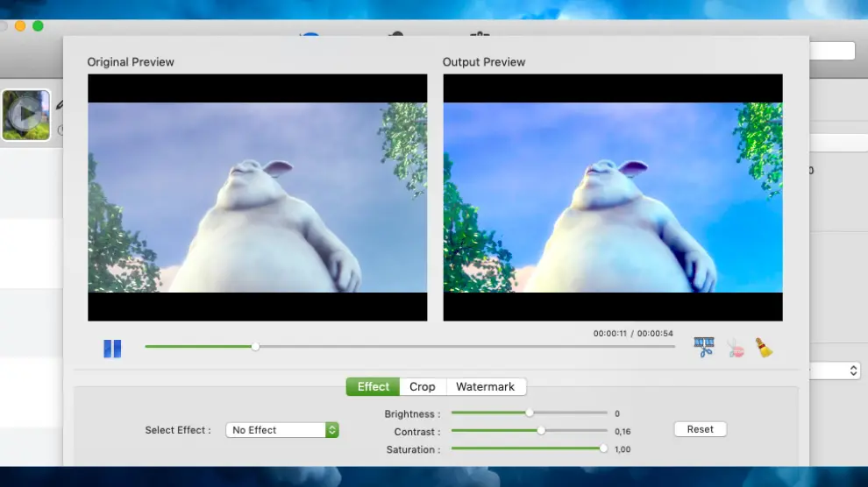Expand the dropdown at right window edge
Screen dimensions: 868x487
(x=854, y=371)
